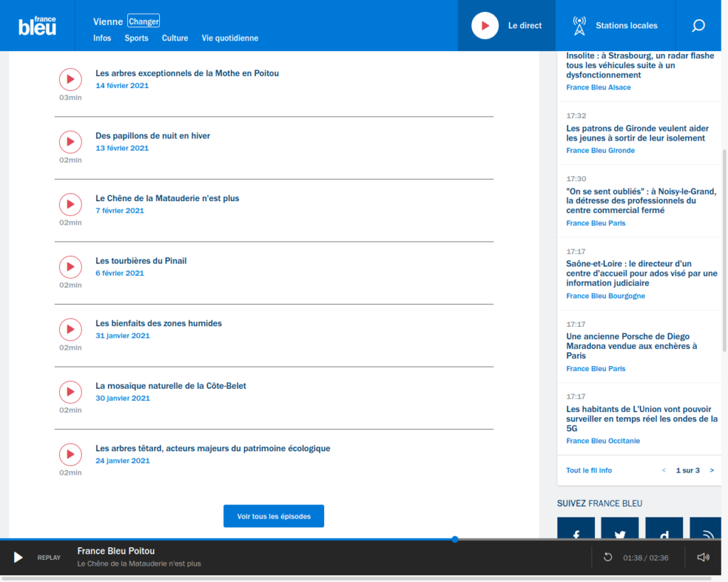
Task: Go to previous page of fil info
Action: click(664, 470)
